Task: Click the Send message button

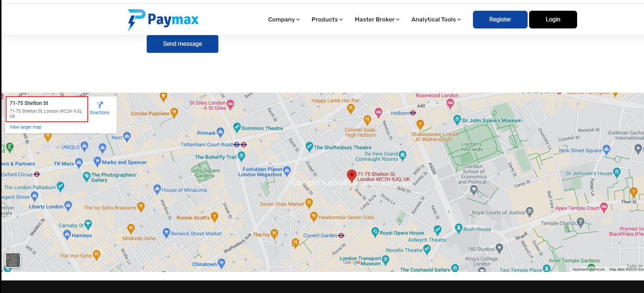Action: 183,44
